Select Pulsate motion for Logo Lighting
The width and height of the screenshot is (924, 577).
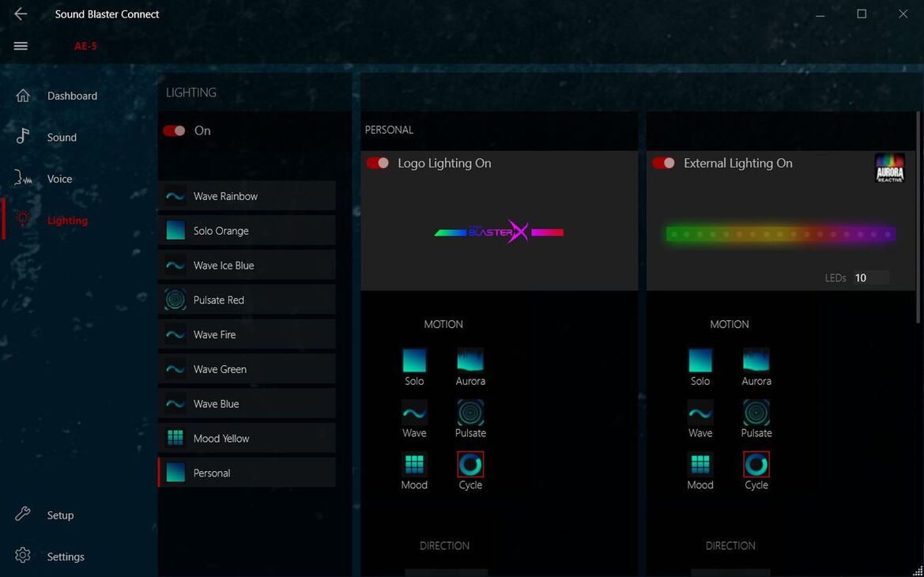coord(470,413)
